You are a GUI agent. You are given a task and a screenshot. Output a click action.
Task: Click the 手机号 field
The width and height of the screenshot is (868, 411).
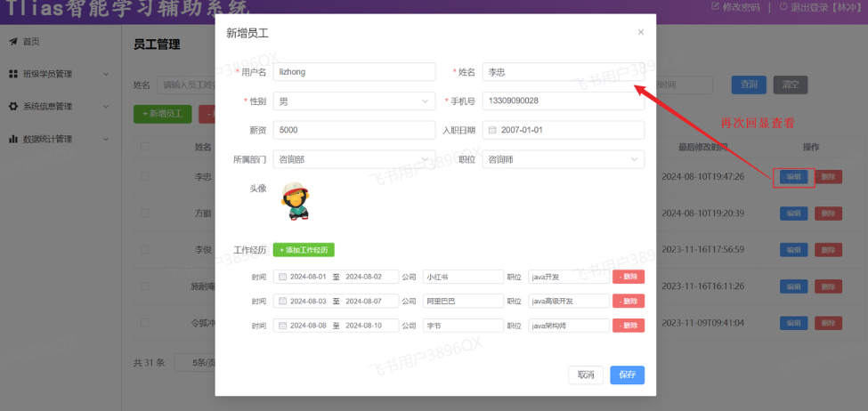pyautogui.click(x=563, y=101)
